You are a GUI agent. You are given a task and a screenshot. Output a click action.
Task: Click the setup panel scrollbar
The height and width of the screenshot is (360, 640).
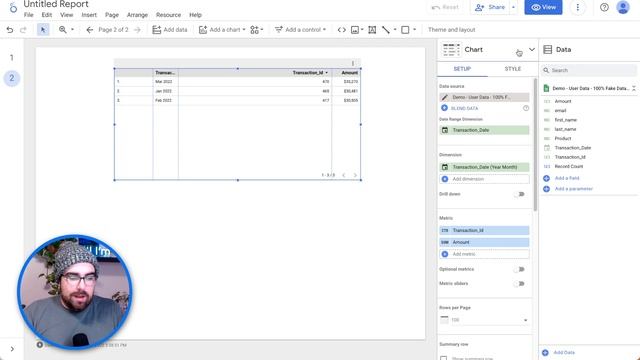tap(535, 144)
